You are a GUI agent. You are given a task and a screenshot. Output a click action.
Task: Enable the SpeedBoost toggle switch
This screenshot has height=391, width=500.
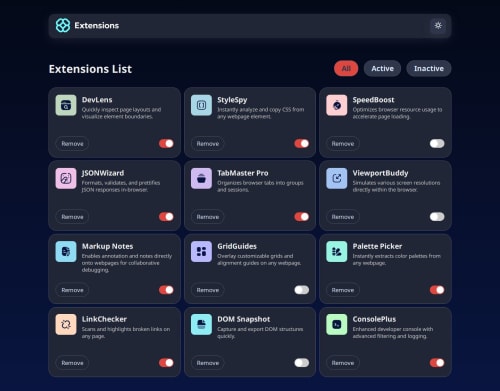(437, 144)
